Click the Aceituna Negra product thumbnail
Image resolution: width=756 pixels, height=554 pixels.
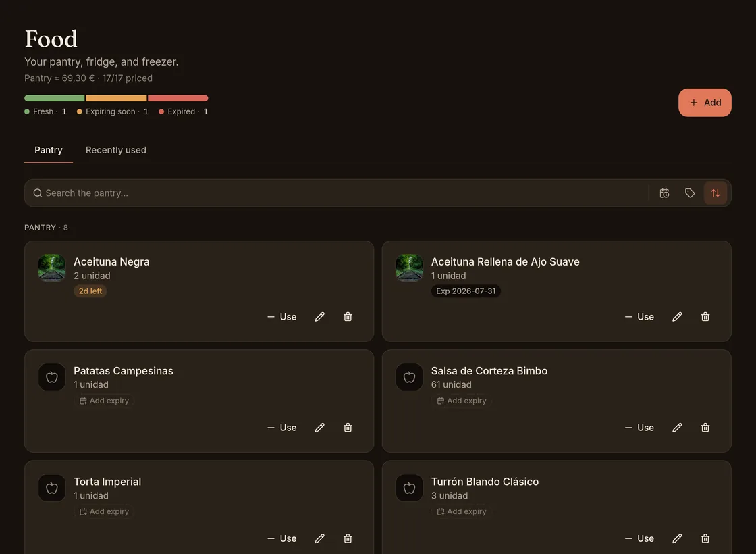click(52, 268)
